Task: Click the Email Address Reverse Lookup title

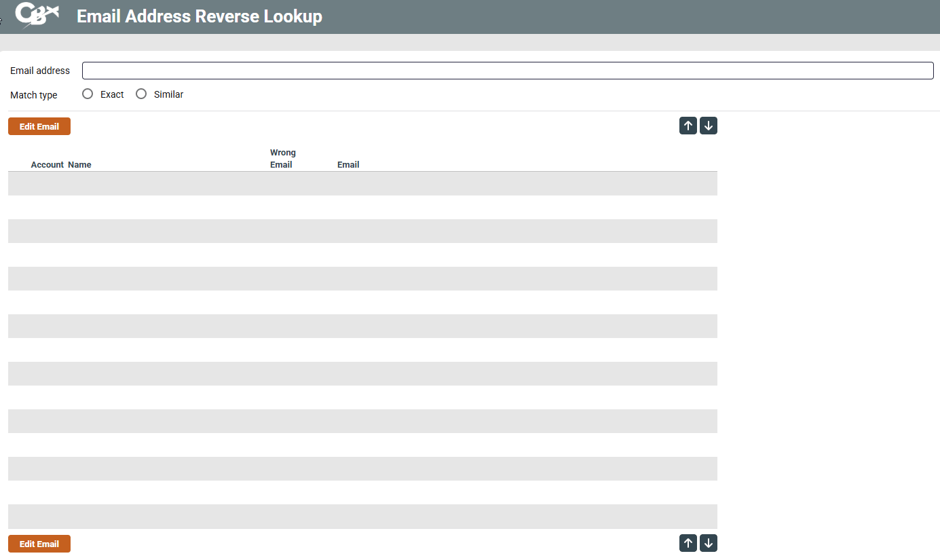Action: tap(199, 16)
